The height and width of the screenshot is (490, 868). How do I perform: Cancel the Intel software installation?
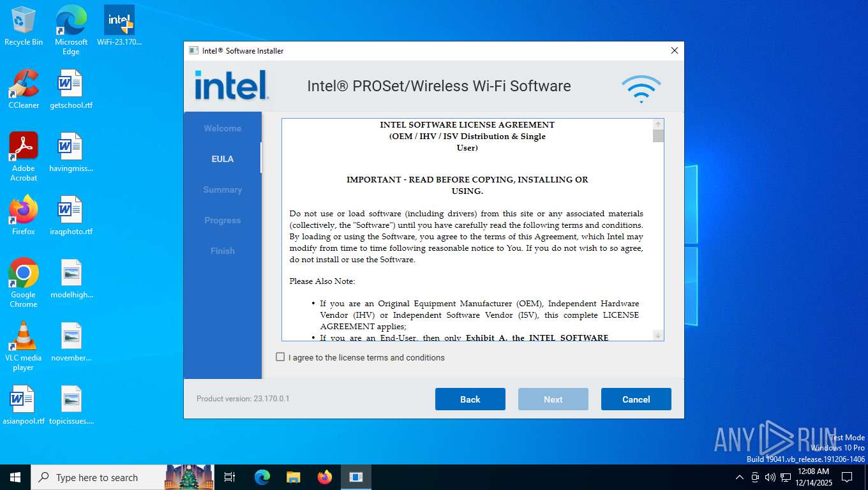pos(636,399)
